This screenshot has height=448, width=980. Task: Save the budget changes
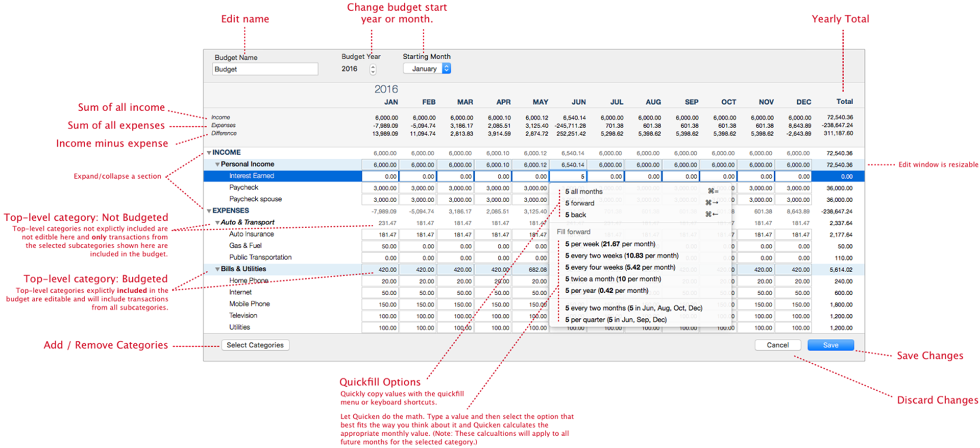(830, 345)
